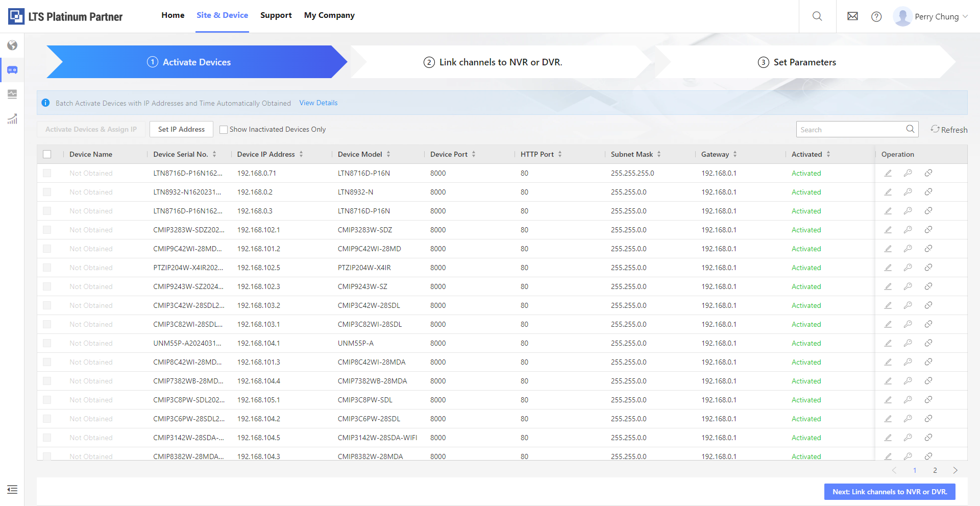Click the search magnifier icon in header
This screenshot has height=506, width=980.
(817, 16)
